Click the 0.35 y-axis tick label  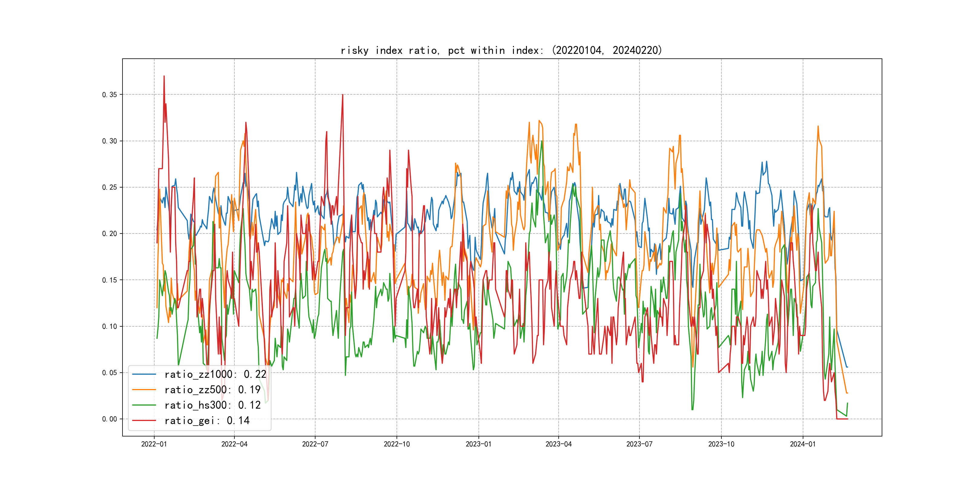coord(109,95)
